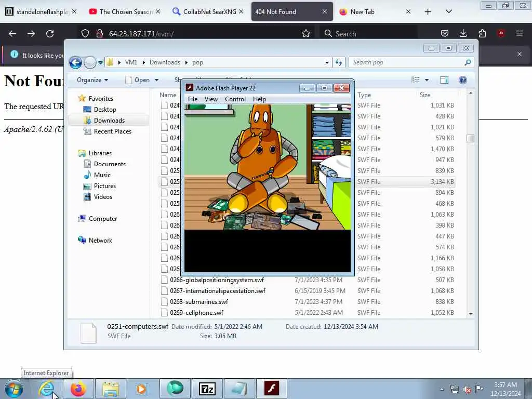Open the Control menu in Flash Player
Image resolution: width=532 pixels, height=399 pixels.
tap(235, 99)
